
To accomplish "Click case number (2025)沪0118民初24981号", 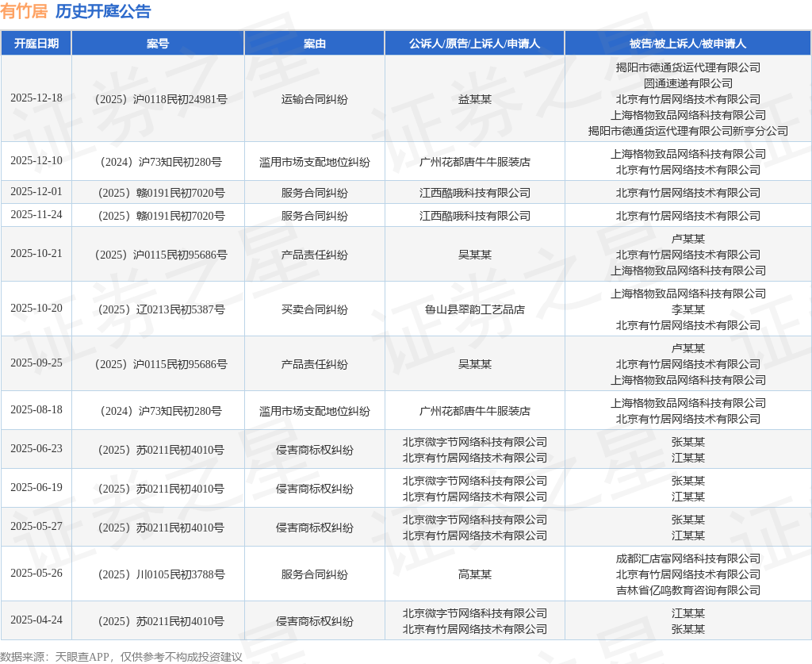I will [159, 99].
